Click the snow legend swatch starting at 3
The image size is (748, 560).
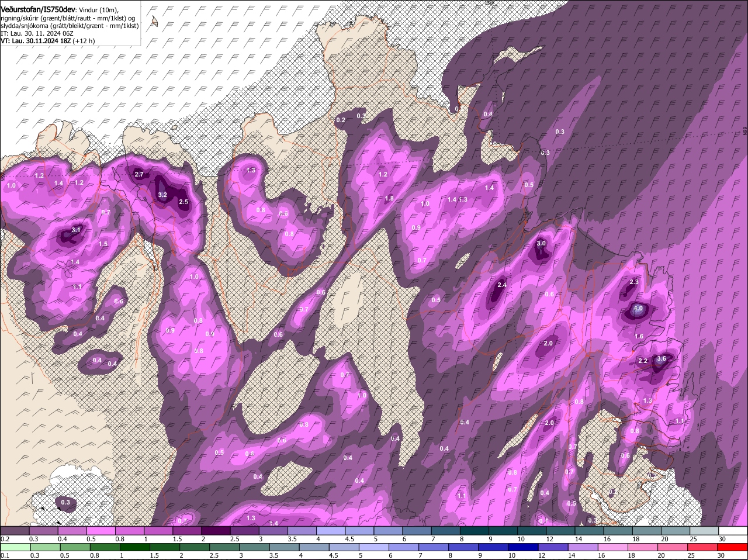[x=273, y=530]
